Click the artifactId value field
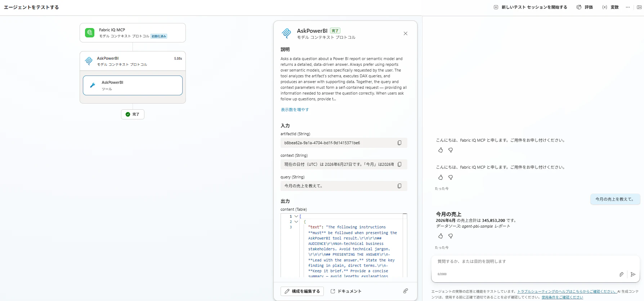Image resolution: width=644 pixels, height=301 pixels. pos(344,143)
